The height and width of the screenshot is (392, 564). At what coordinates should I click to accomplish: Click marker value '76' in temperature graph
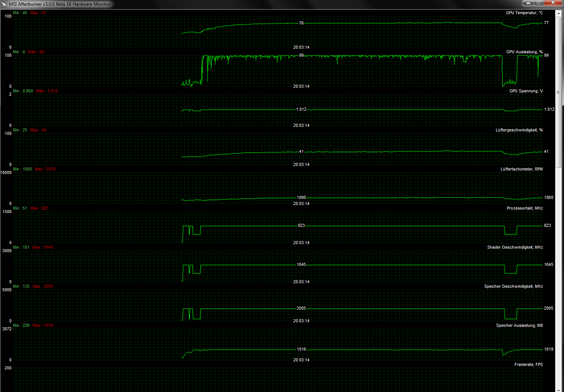click(301, 23)
